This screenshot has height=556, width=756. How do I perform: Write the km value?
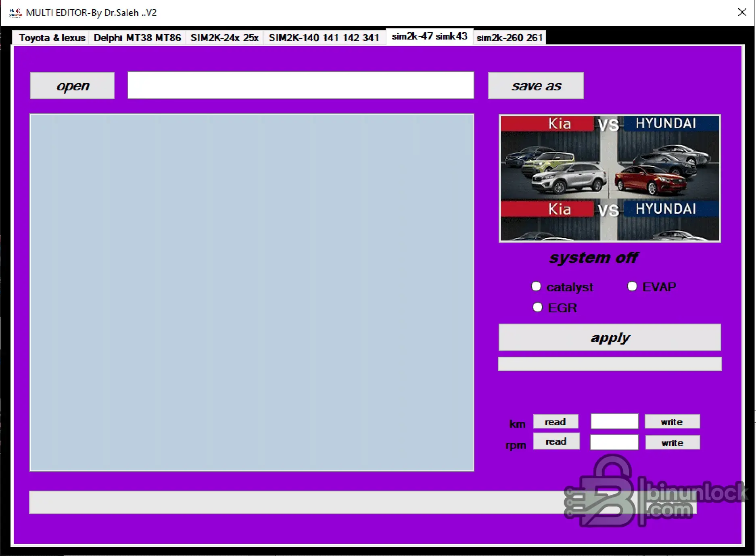(x=672, y=422)
